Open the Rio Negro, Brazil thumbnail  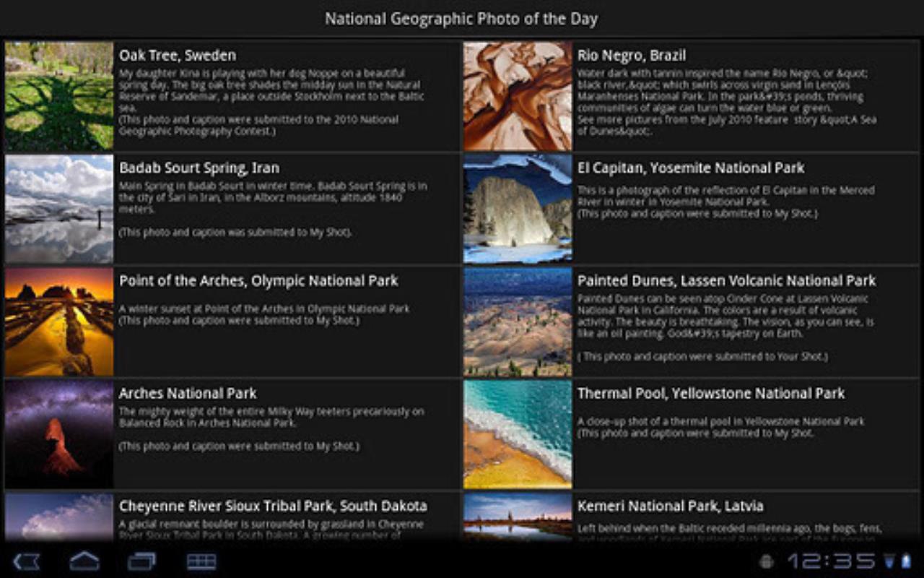pos(518,96)
